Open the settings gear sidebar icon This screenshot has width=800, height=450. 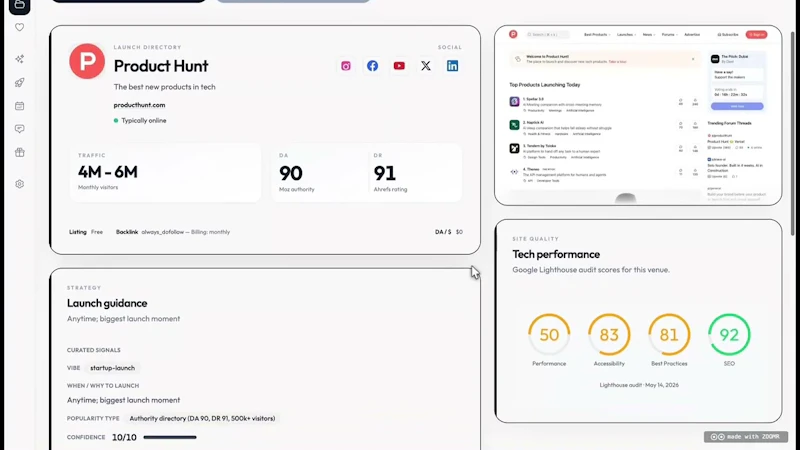[x=19, y=184]
